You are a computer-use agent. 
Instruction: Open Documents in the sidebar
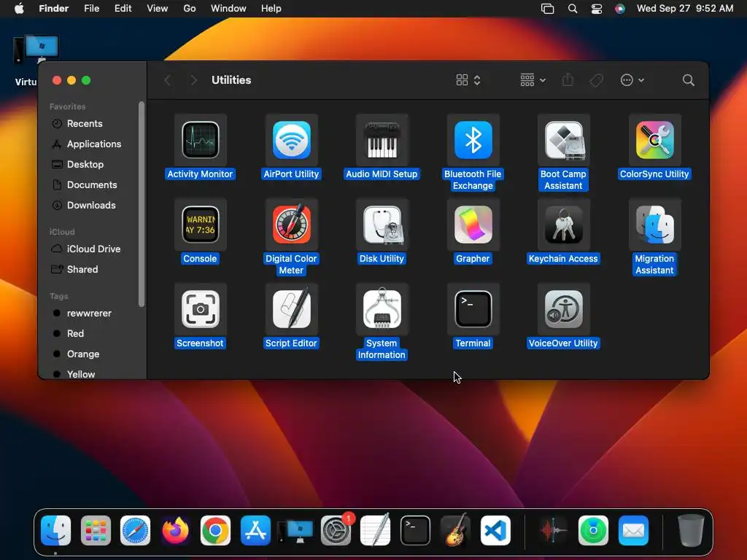[93, 184]
